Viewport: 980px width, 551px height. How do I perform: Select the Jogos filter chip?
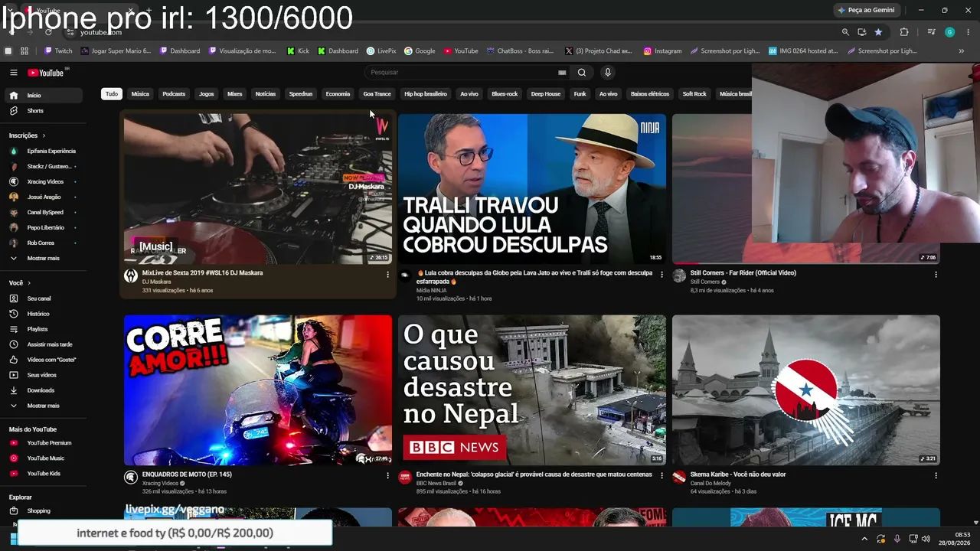click(x=207, y=94)
